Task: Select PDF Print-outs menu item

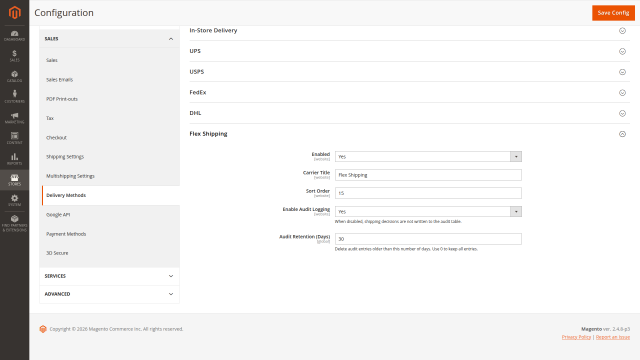Action: 62,99
